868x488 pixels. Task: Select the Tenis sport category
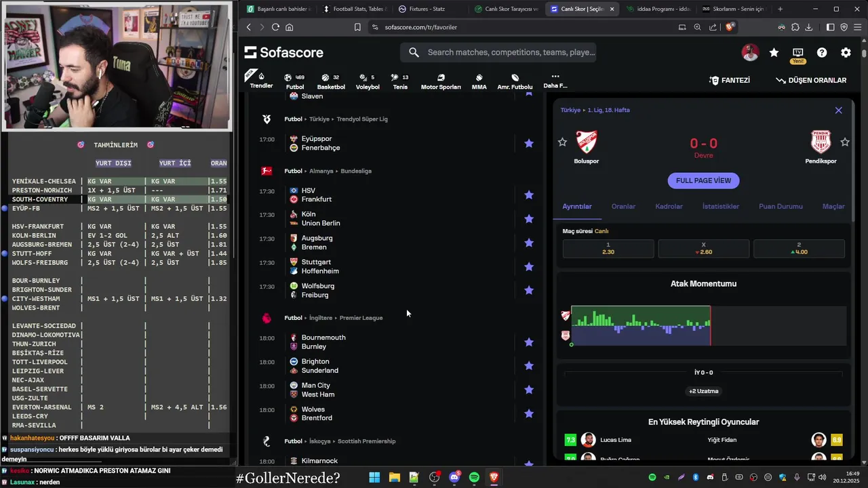[x=400, y=81]
